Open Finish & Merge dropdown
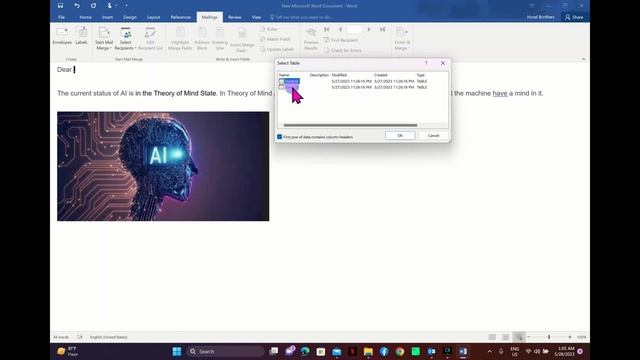Viewport: 640px width, 360px height. 402,39
